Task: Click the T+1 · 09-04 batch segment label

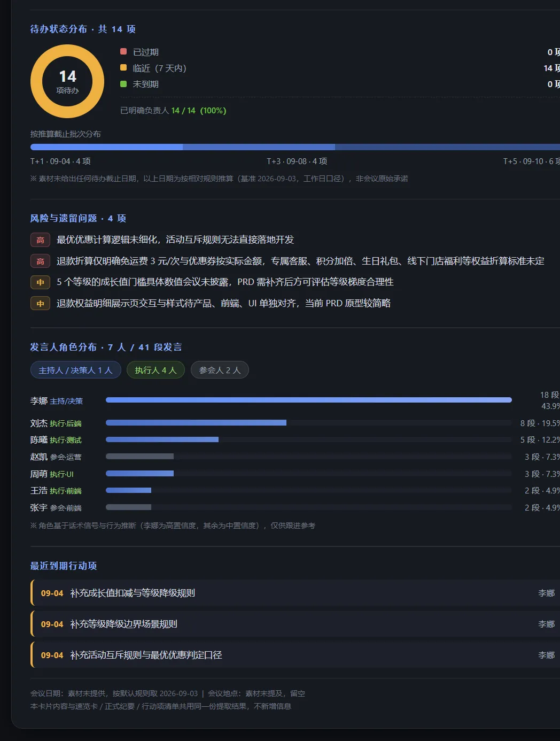Action: 60,161
